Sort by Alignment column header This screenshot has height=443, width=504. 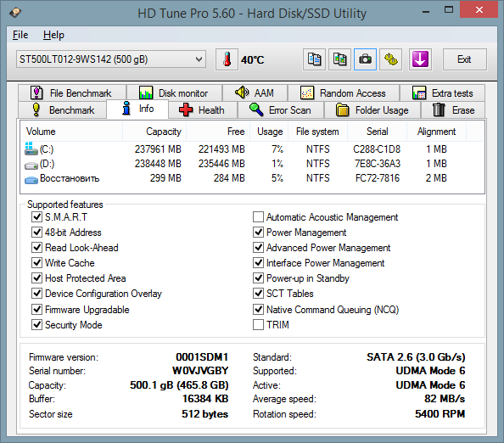[436, 132]
